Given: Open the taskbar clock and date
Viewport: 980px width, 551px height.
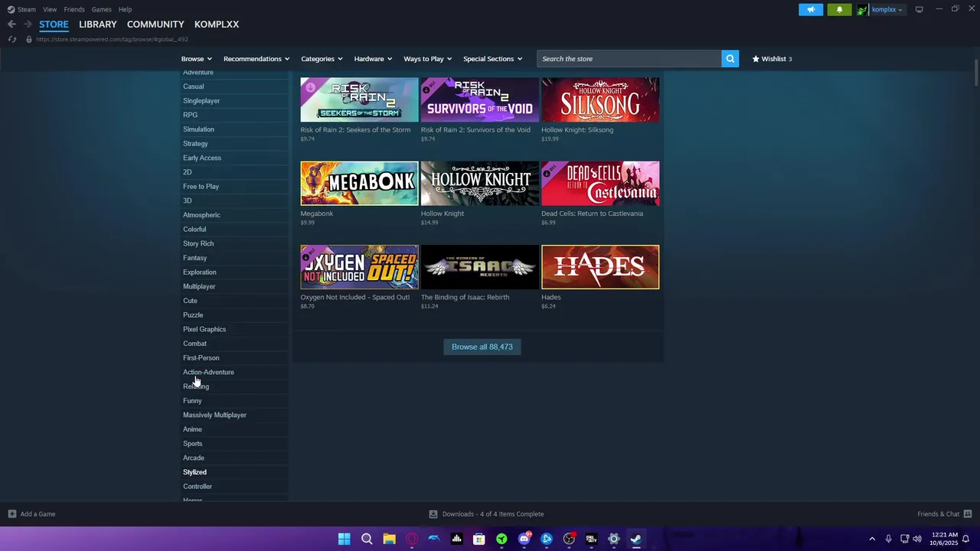Looking at the screenshot, I should 943,539.
